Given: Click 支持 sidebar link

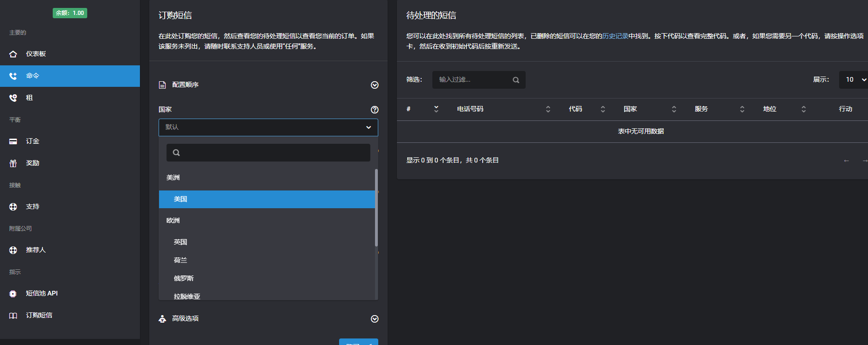Looking at the screenshot, I should click(x=70, y=207).
